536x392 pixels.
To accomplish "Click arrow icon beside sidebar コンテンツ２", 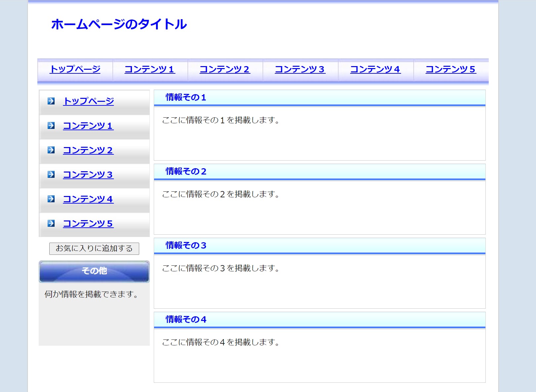I will pyautogui.click(x=51, y=150).
